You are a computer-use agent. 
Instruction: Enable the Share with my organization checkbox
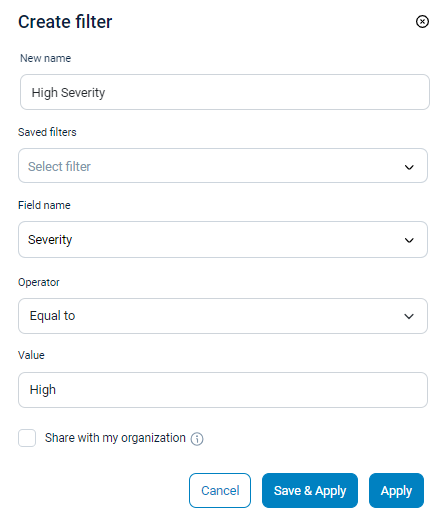[x=27, y=438]
